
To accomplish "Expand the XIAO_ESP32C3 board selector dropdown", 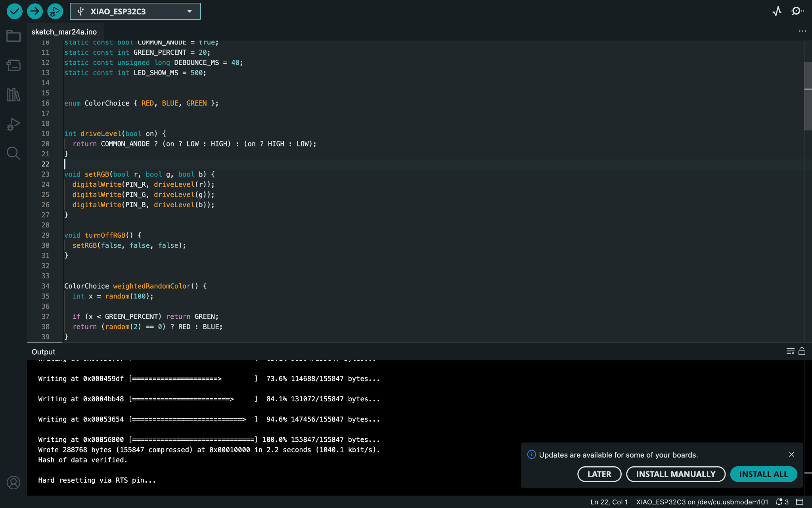I will coord(135,11).
